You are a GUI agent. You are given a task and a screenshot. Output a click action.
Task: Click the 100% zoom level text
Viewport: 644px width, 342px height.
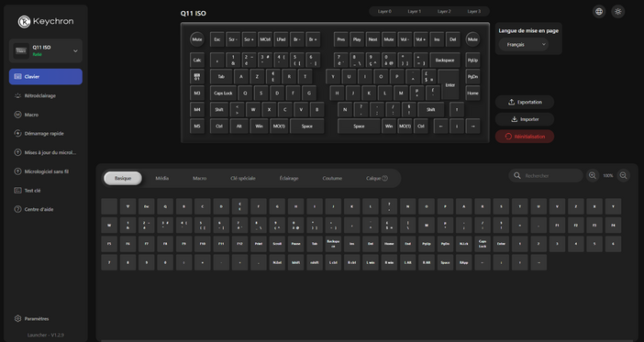tap(608, 176)
